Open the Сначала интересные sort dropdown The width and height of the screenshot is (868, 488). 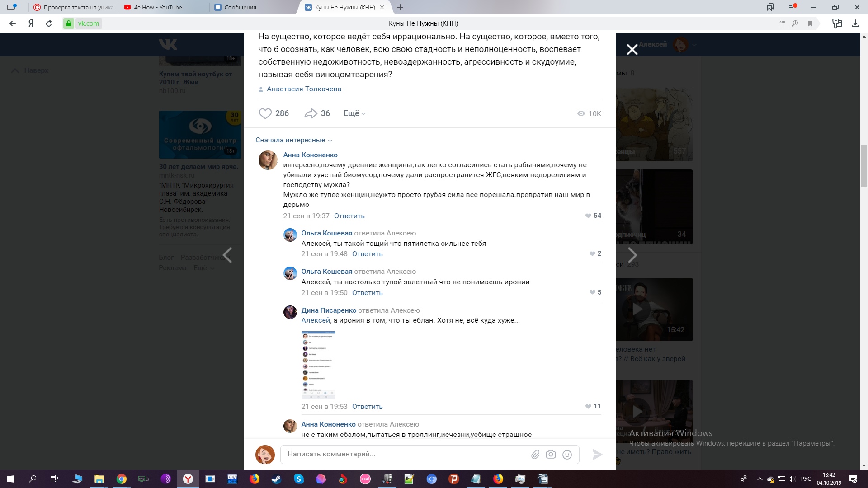[293, 140]
